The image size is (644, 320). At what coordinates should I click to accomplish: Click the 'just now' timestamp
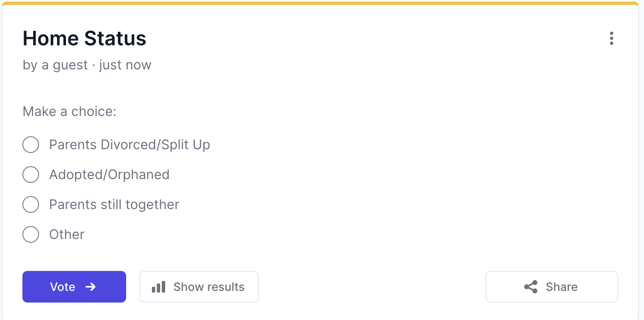pyautogui.click(x=125, y=65)
